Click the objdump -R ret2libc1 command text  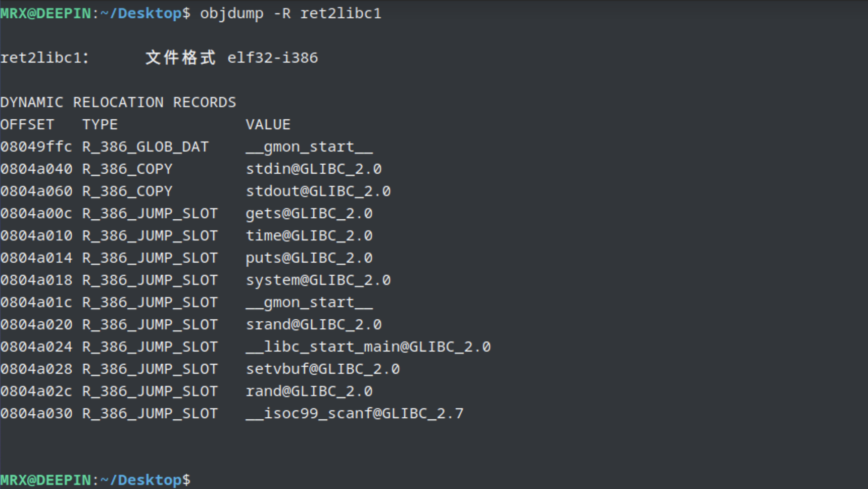pyautogui.click(x=291, y=13)
